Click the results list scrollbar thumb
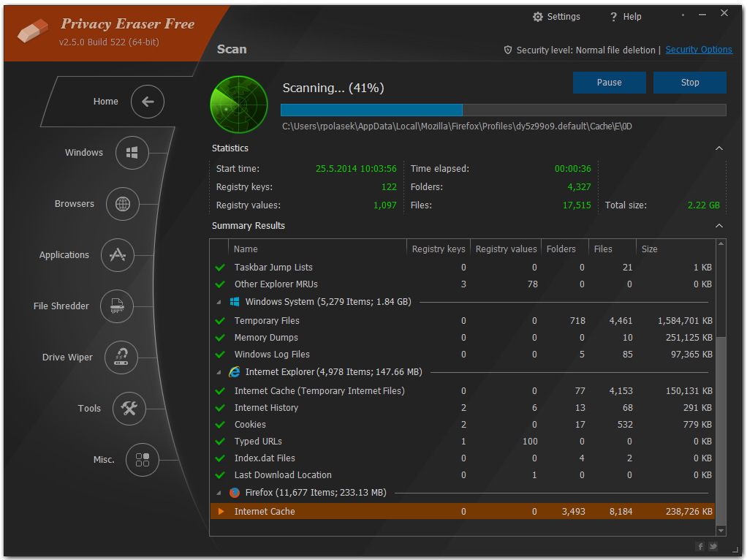 tap(721, 430)
